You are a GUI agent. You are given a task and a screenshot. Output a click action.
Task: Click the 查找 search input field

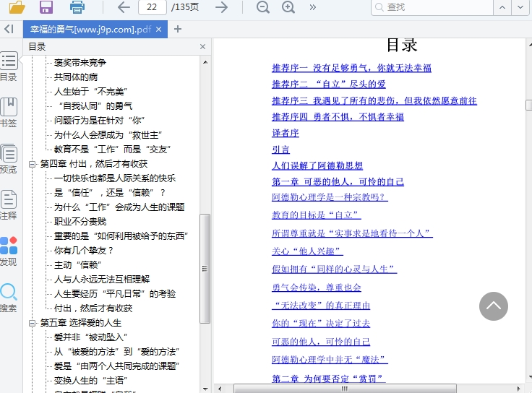432,7
